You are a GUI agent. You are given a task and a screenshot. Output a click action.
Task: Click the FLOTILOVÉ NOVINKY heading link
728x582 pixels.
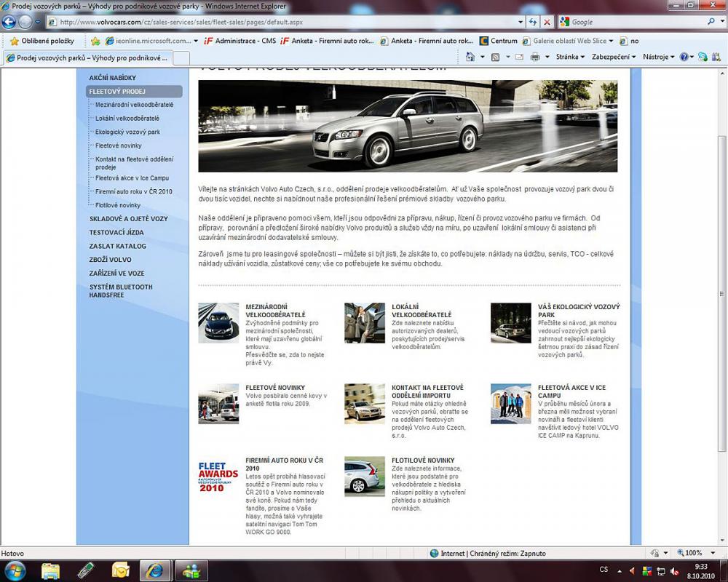point(423,461)
